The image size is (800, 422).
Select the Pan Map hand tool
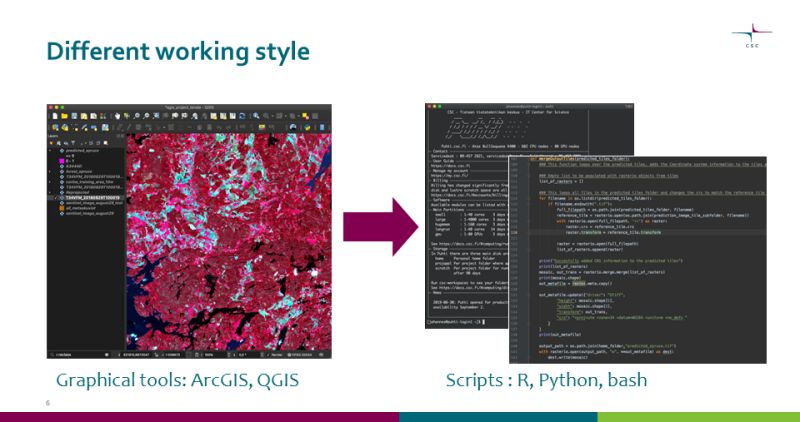[117, 116]
